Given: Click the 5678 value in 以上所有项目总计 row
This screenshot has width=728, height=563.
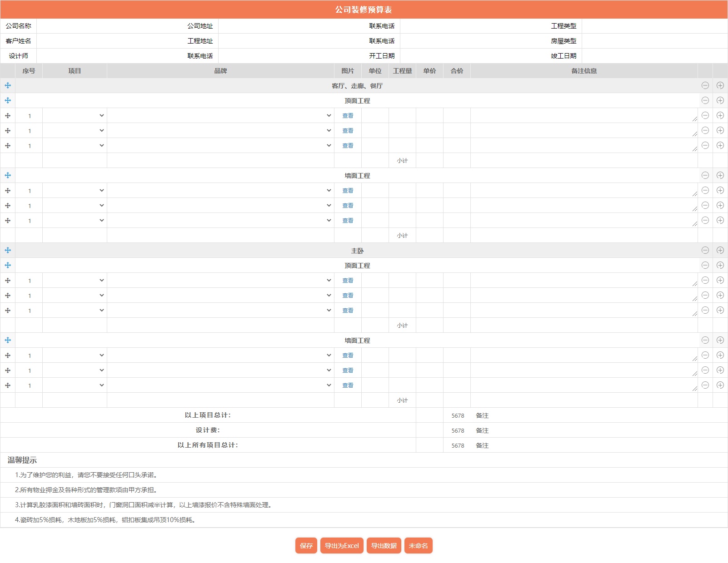Looking at the screenshot, I should 458,445.
